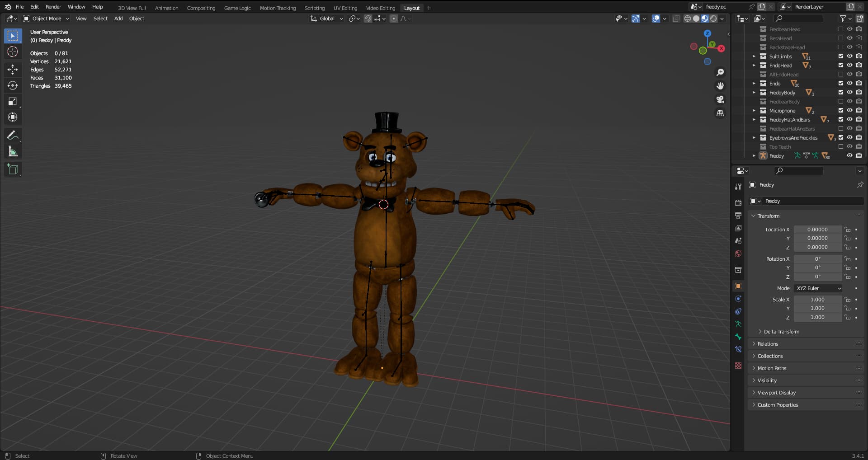The height and width of the screenshot is (460, 868).
Task: Toggle the camera view icon
Action: coord(720,99)
